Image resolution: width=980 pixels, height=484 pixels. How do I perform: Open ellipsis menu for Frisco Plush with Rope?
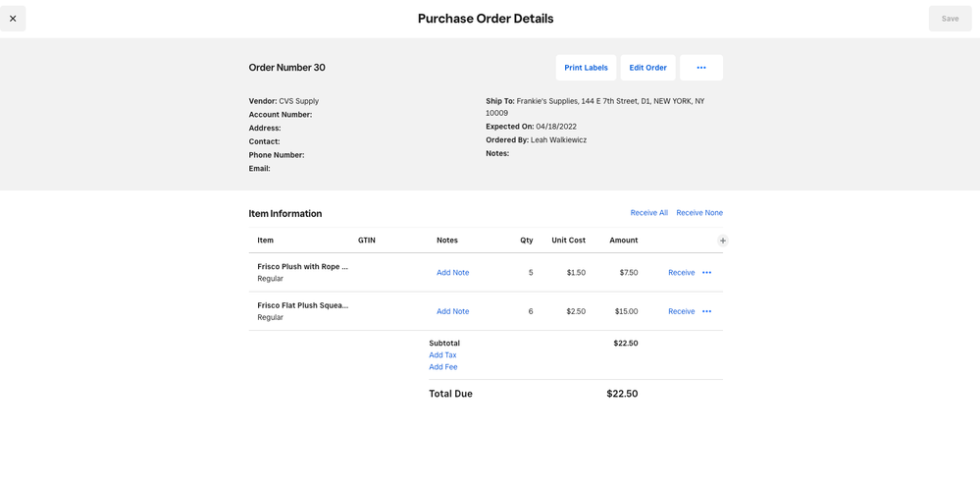click(706, 273)
